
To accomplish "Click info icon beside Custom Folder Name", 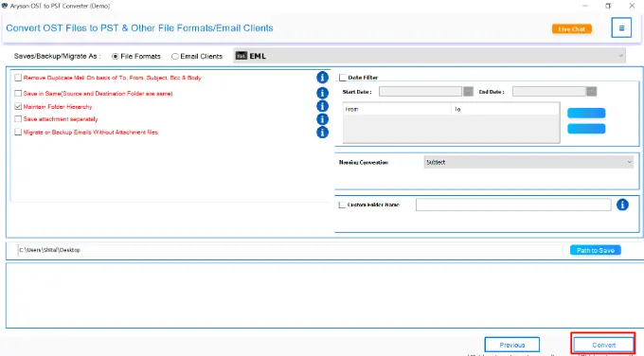I will point(622,205).
